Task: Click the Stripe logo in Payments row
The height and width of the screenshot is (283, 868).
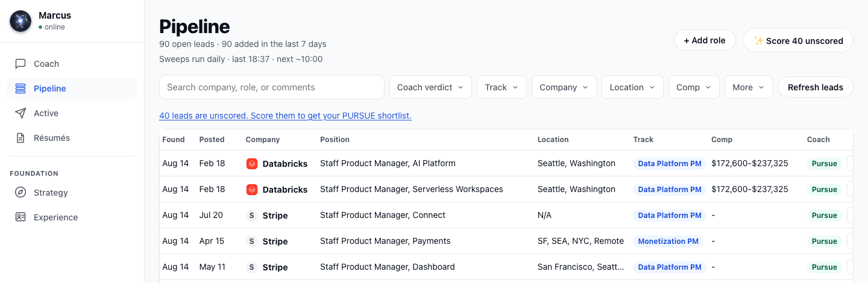Action: click(252, 241)
